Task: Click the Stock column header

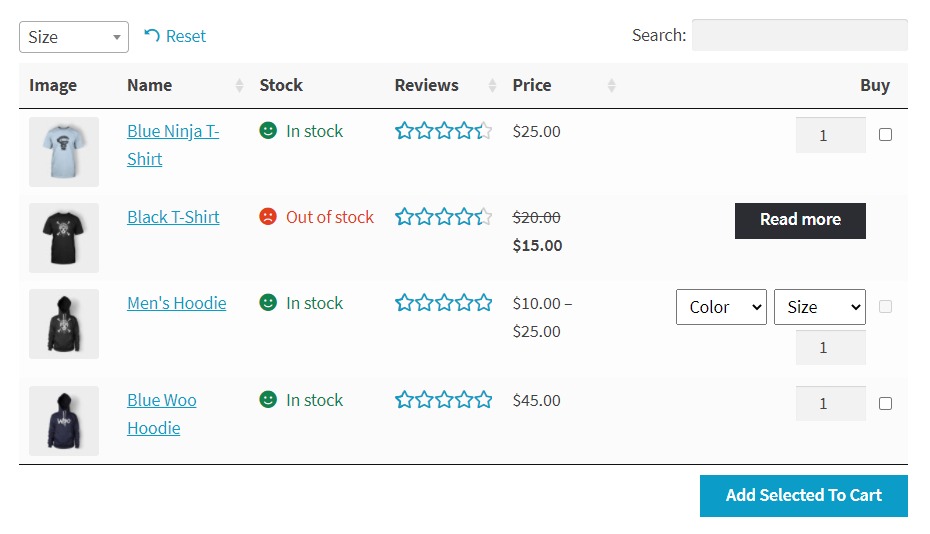Action: (281, 85)
